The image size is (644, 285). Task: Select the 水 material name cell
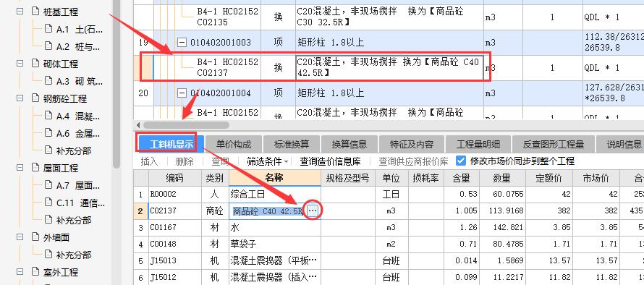pyautogui.click(x=275, y=227)
